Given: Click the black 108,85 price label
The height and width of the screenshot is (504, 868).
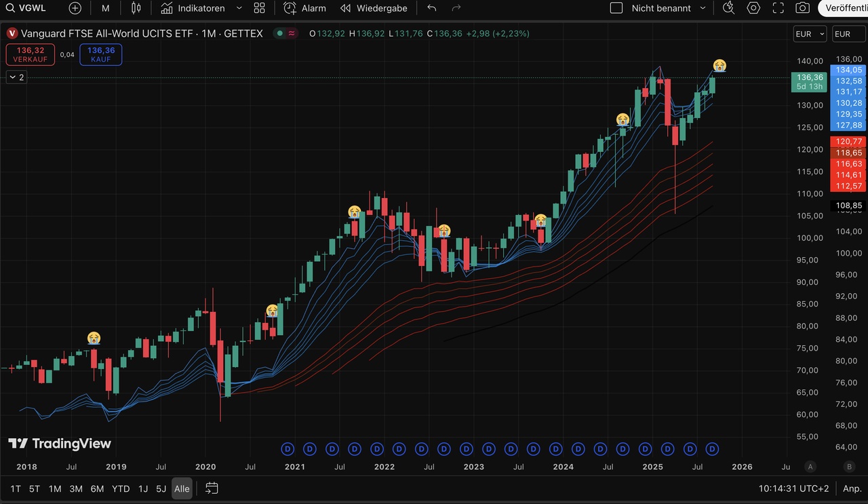Looking at the screenshot, I should pos(848,205).
